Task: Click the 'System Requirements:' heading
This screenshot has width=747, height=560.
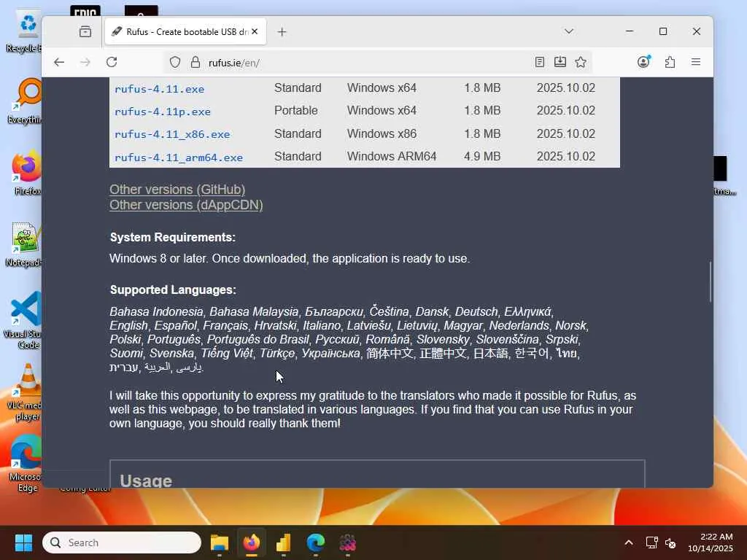Action: [x=172, y=237]
